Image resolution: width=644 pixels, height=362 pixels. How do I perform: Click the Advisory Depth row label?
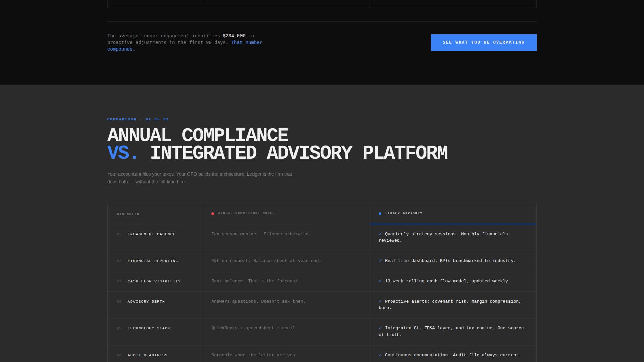pyautogui.click(x=146, y=302)
